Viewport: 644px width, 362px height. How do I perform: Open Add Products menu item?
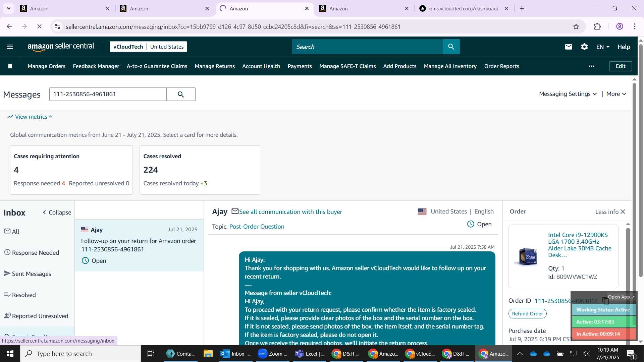click(x=400, y=66)
